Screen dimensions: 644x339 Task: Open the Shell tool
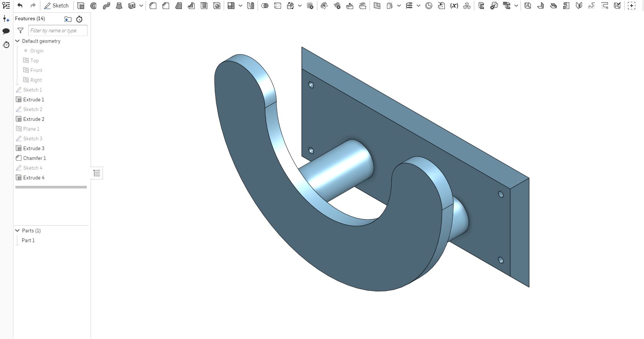pos(204,6)
